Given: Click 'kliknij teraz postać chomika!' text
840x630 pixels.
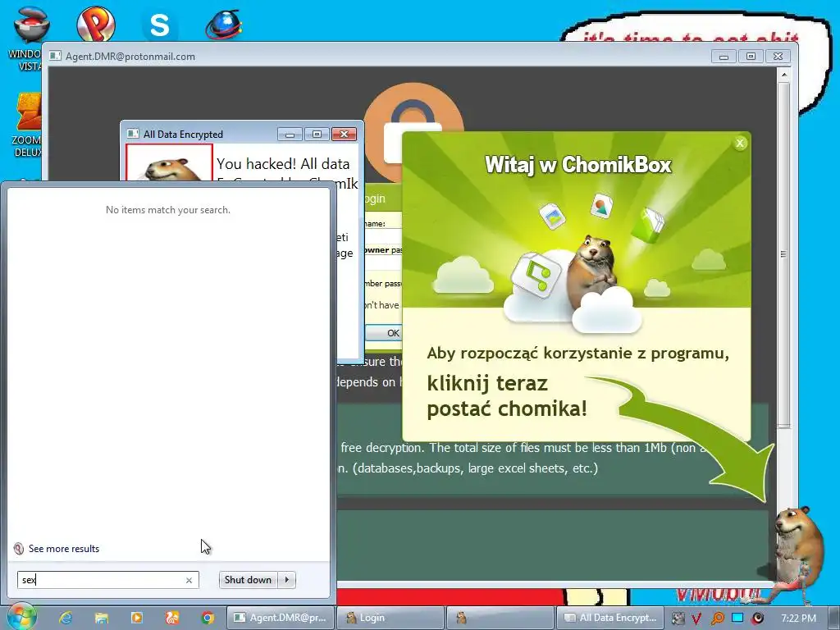Looking at the screenshot, I should point(507,396).
